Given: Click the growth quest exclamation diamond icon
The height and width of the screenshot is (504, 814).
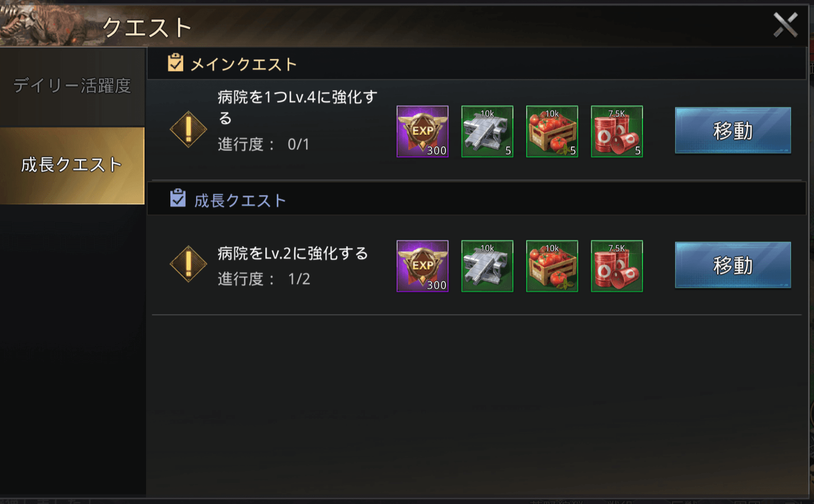Looking at the screenshot, I should [188, 264].
